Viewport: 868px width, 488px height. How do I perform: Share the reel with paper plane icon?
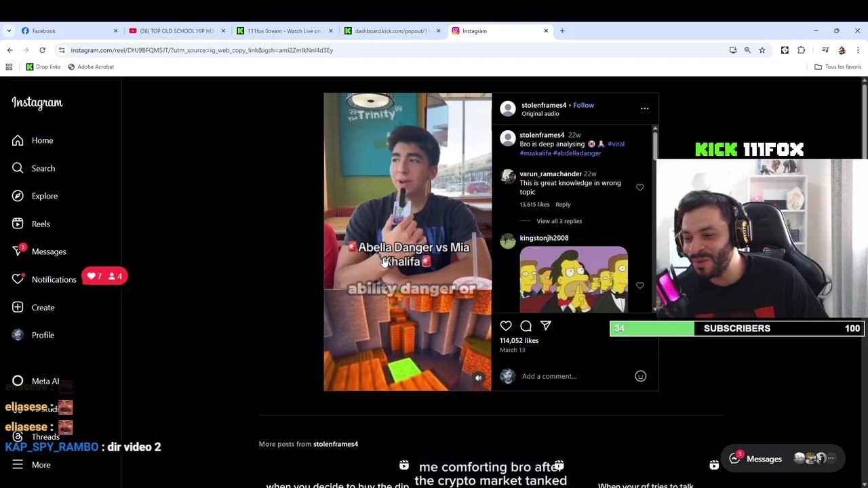point(545,326)
